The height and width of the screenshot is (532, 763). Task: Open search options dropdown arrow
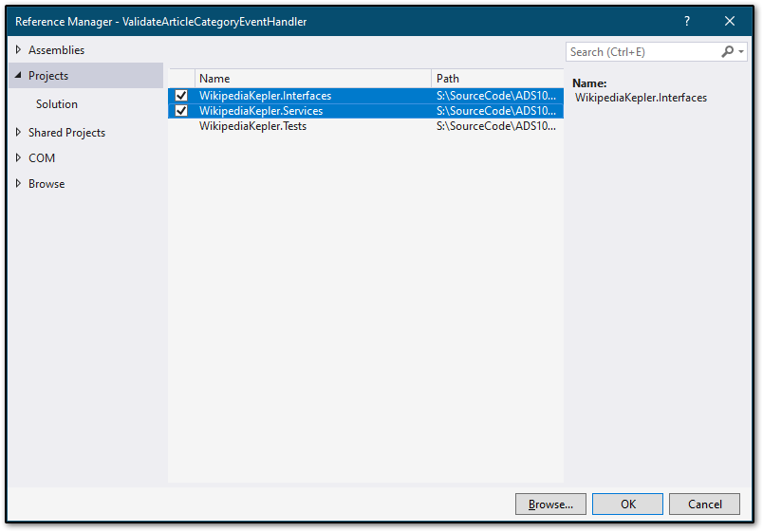click(741, 51)
